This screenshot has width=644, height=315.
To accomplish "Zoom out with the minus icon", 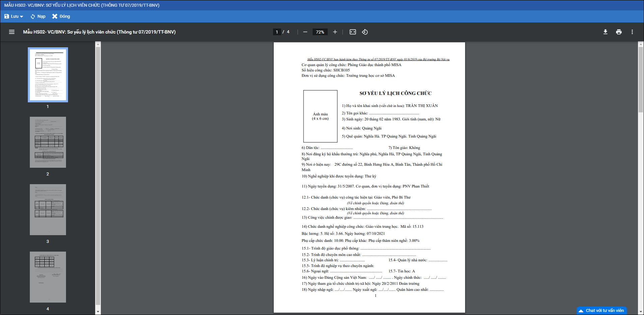I will pyautogui.click(x=305, y=32).
